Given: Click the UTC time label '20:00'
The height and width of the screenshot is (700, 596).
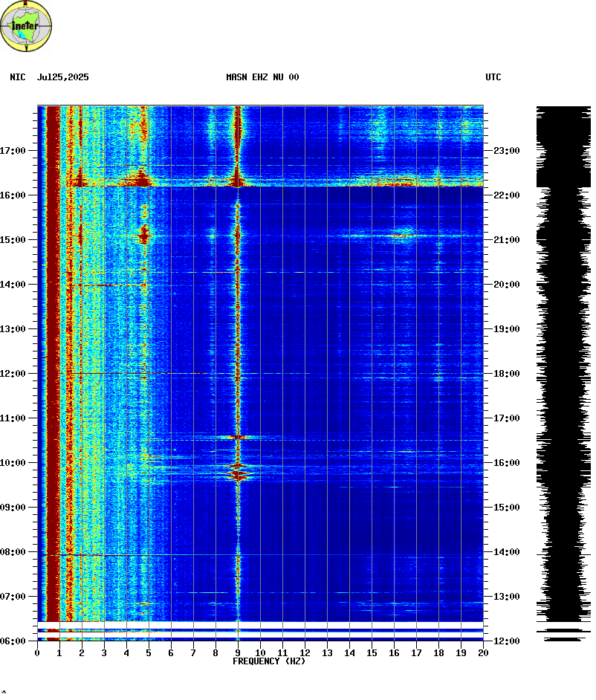Looking at the screenshot, I should 507,285.
